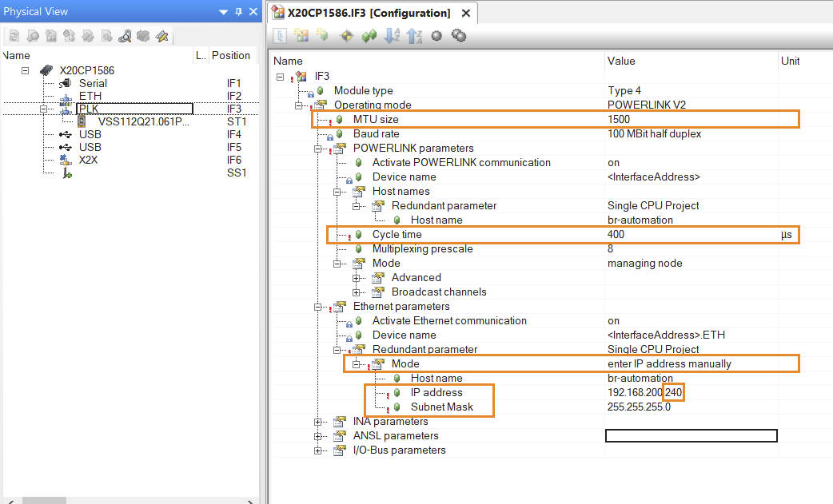Click the '<InterfaceAddress>.ETH' device name value
This screenshot has height=504, width=833.
click(666, 335)
